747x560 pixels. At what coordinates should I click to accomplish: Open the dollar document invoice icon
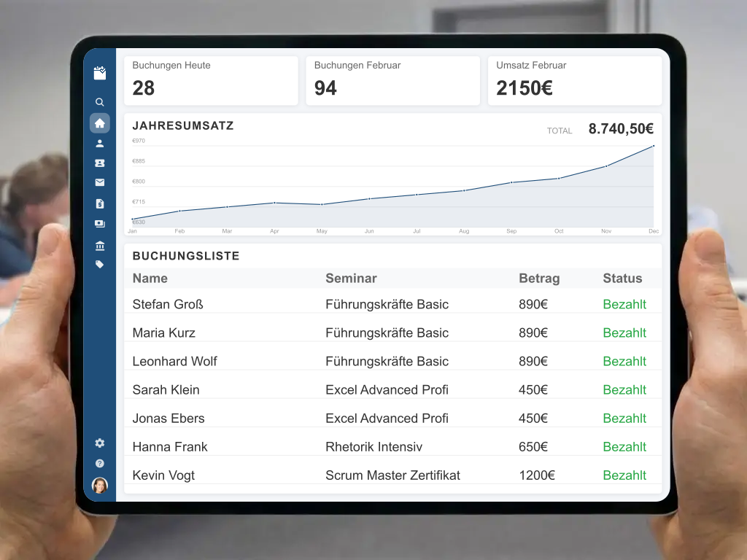pyautogui.click(x=100, y=203)
